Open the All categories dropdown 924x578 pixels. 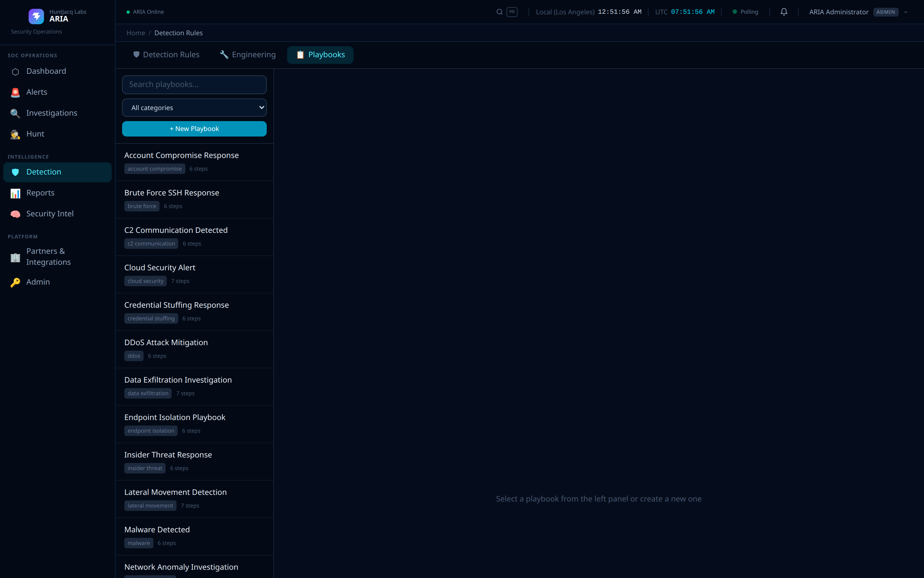pos(194,108)
